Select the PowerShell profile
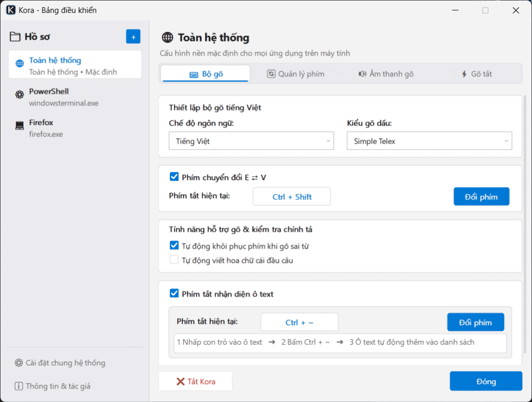The height and width of the screenshot is (402, 532). tap(75, 97)
